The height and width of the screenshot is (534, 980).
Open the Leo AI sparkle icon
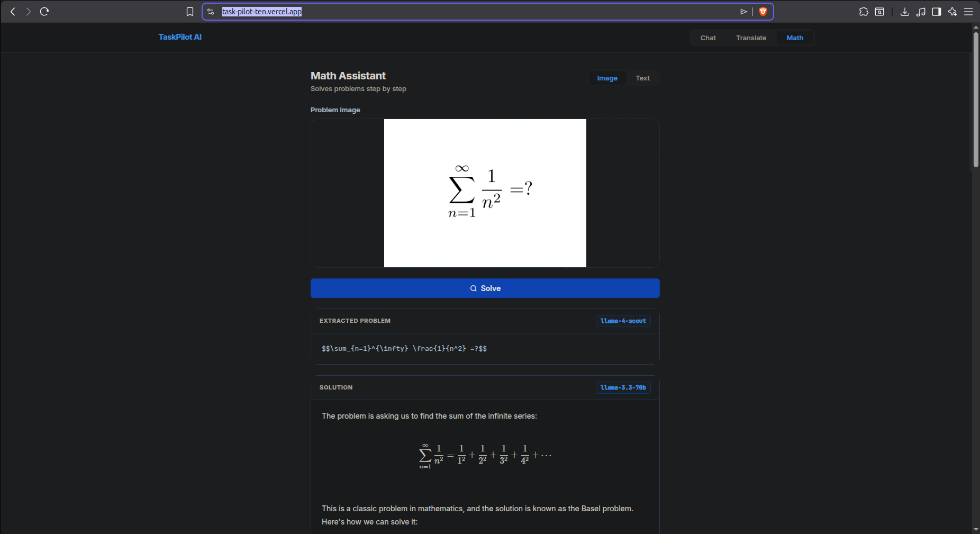[x=952, y=12]
